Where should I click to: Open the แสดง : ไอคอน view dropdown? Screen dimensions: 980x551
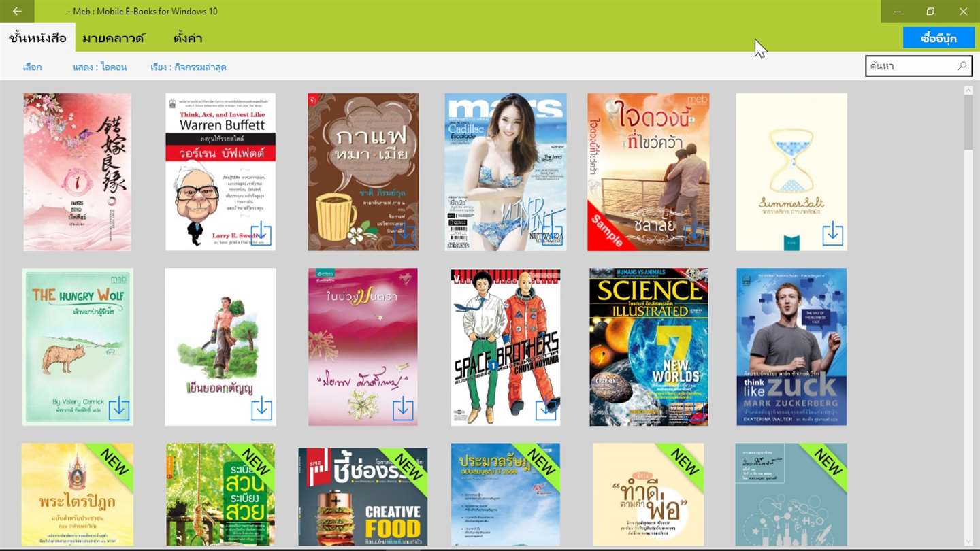(100, 67)
